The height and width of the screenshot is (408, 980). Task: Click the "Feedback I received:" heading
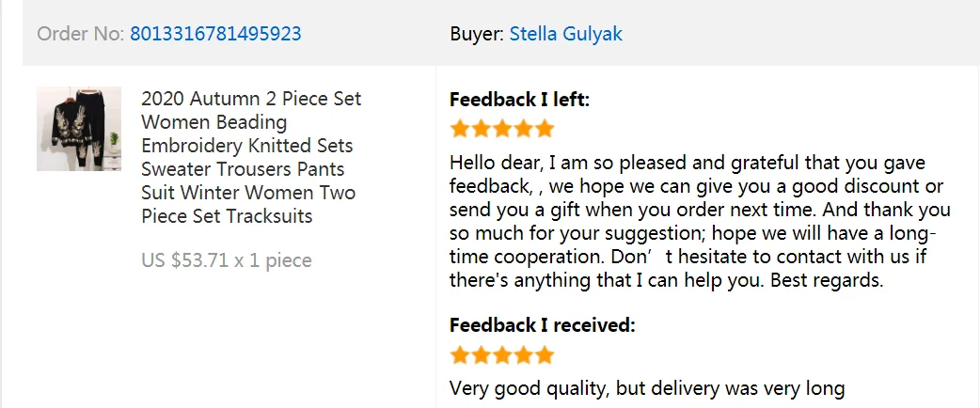[x=543, y=325]
